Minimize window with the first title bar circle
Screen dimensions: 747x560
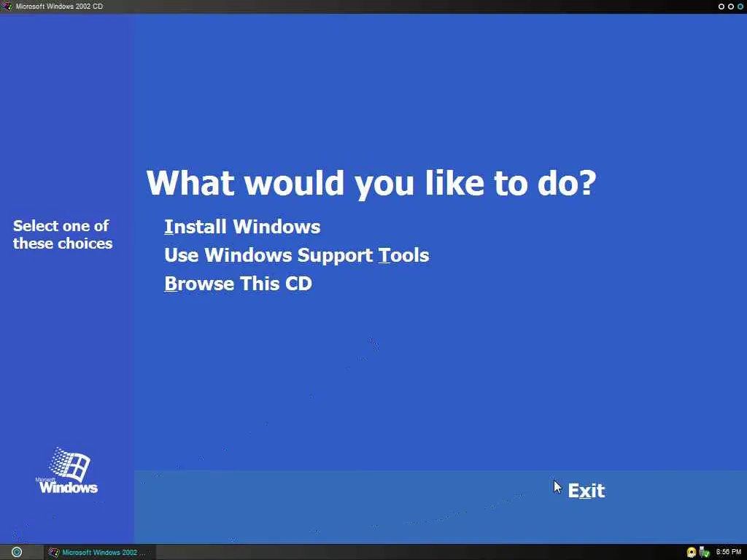[721, 7]
